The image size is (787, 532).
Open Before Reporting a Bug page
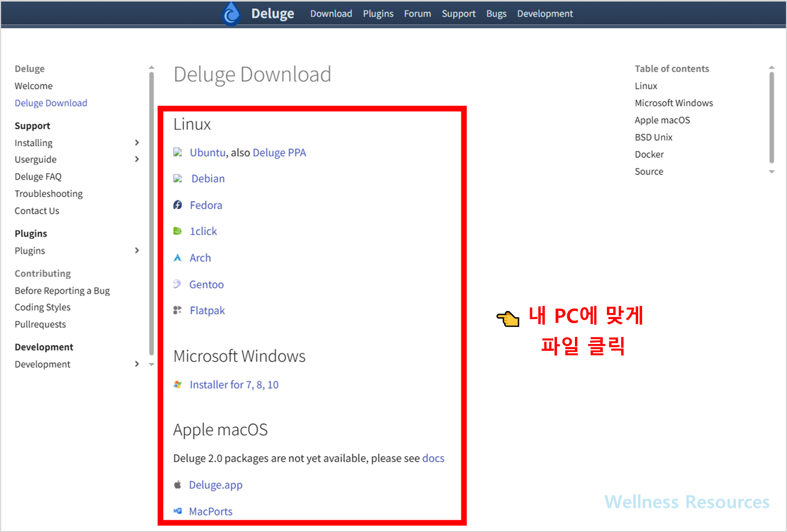coord(62,290)
